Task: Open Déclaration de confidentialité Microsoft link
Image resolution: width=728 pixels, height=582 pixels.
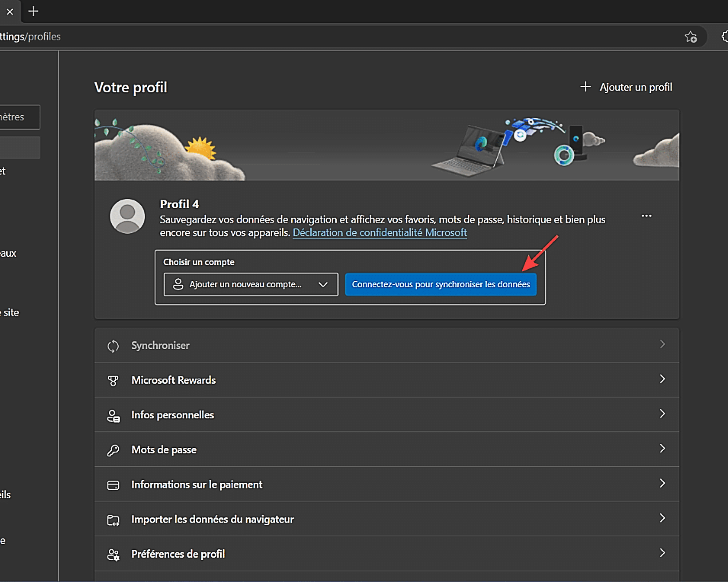Action: pos(380,233)
